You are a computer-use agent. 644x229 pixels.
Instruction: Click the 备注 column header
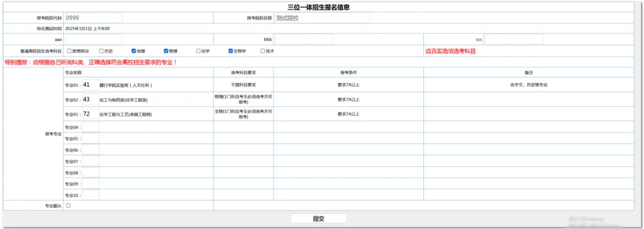528,72
